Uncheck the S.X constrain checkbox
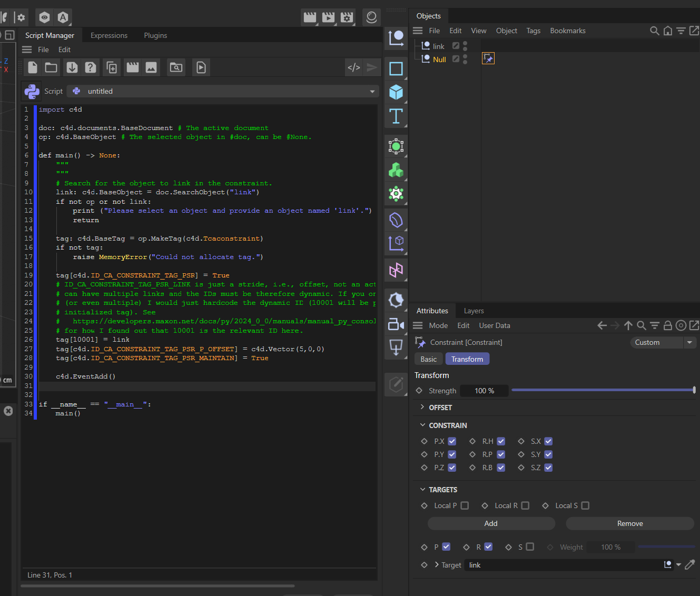 tap(548, 441)
